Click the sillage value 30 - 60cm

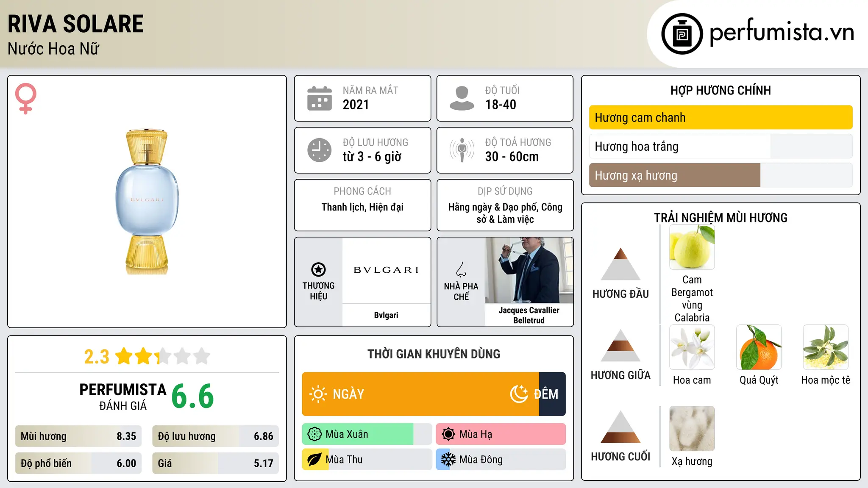[512, 157]
